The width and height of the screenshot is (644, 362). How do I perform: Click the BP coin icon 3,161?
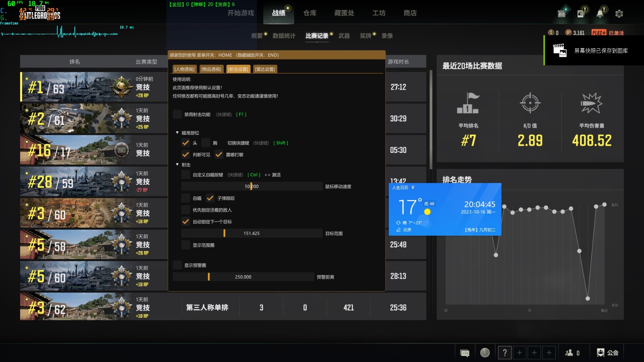pos(569,33)
